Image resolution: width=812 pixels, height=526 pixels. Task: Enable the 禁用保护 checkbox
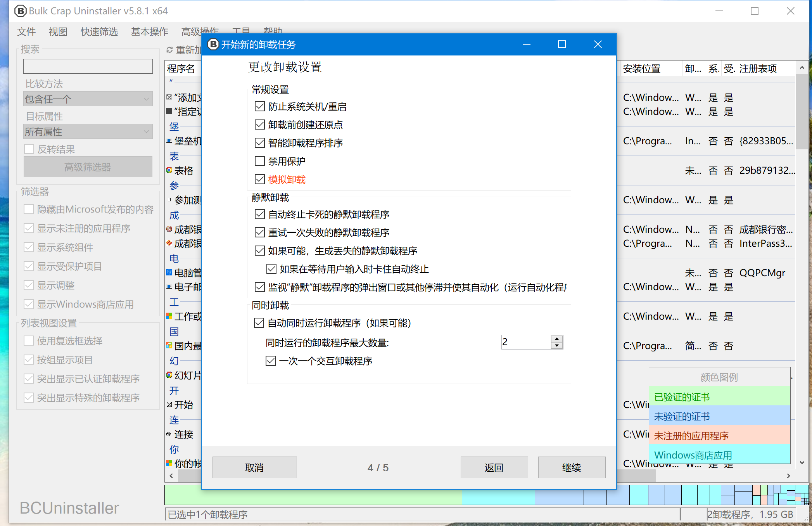[x=259, y=161]
